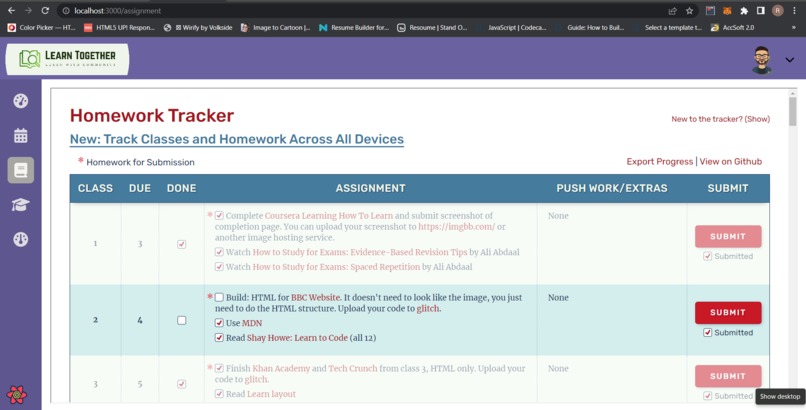The image size is (806, 410).
Task: Toggle Complete Coursera Learning checkbox
Action: pyautogui.click(x=219, y=215)
